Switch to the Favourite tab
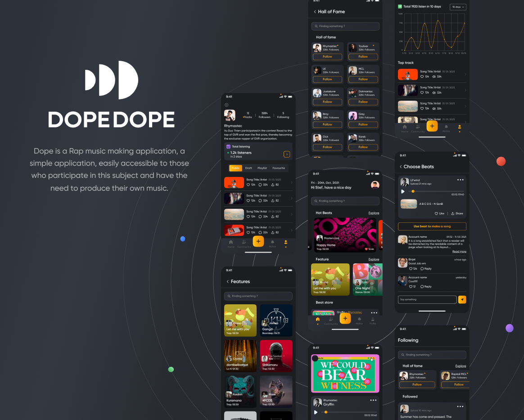This screenshot has width=524, height=420. pyautogui.click(x=279, y=168)
